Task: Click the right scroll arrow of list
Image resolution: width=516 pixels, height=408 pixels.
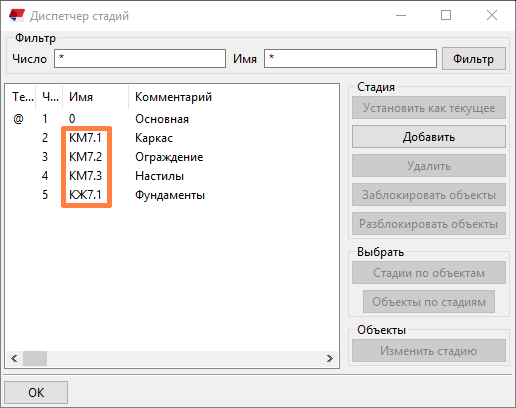Action: click(330, 359)
